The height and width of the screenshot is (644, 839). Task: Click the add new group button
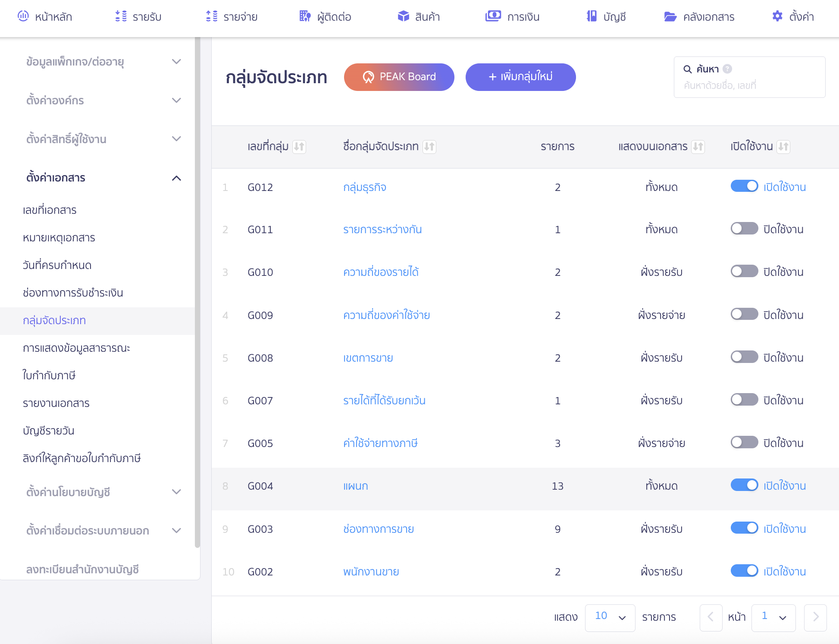tap(520, 77)
